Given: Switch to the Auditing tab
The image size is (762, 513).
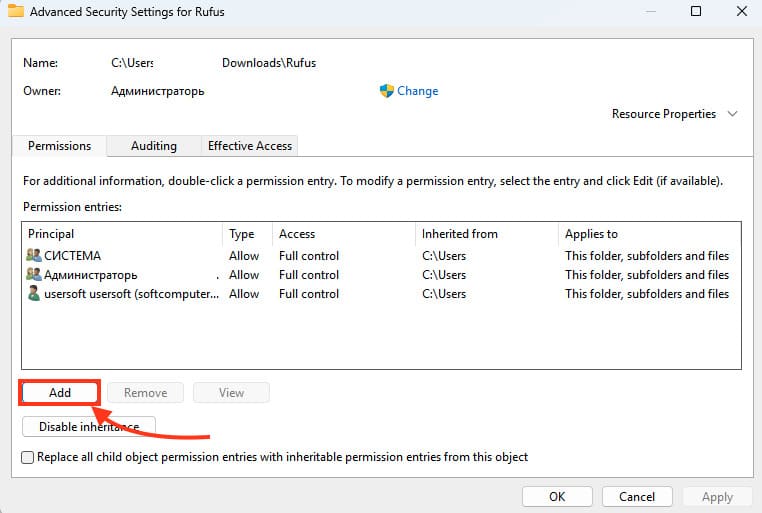Looking at the screenshot, I should pos(153,146).
